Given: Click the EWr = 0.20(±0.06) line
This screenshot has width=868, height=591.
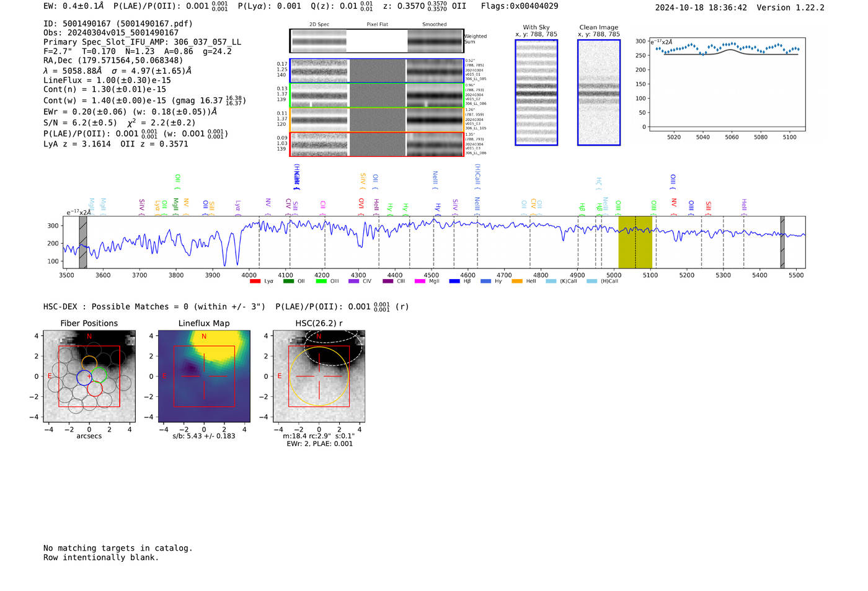Looking at the screenshot, I should click(x=130, y=112).
